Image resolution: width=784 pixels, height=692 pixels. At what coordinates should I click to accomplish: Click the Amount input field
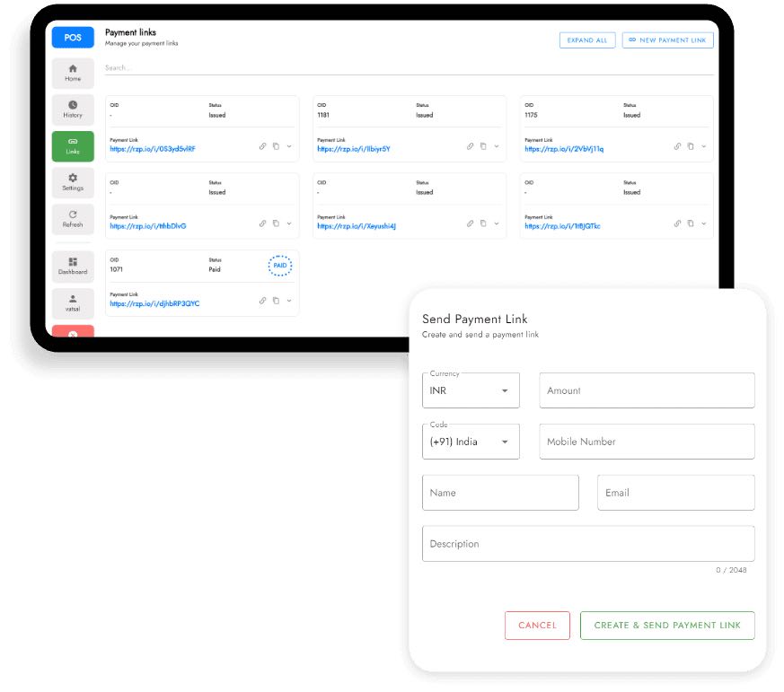click(x=647, y=390)
